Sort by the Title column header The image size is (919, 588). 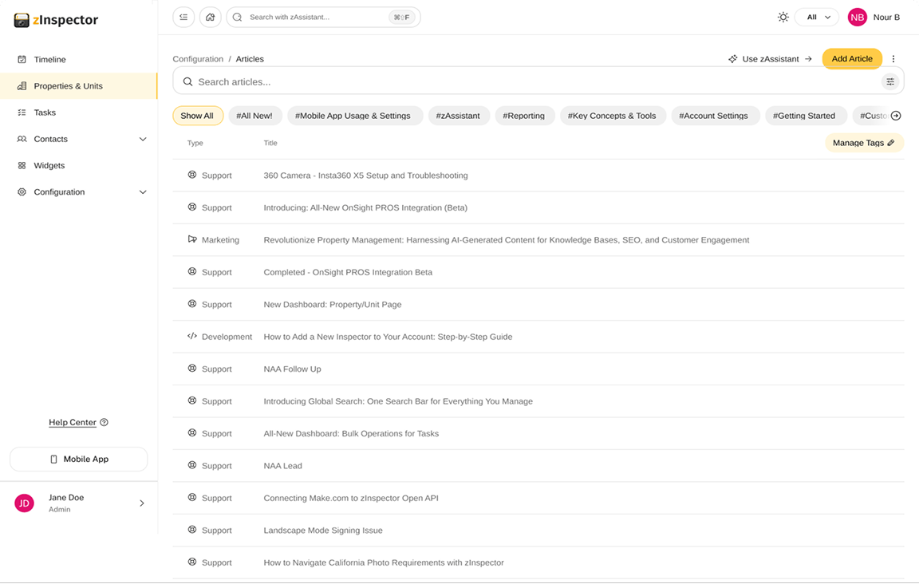pyautogui.click(x=270, y=143)
